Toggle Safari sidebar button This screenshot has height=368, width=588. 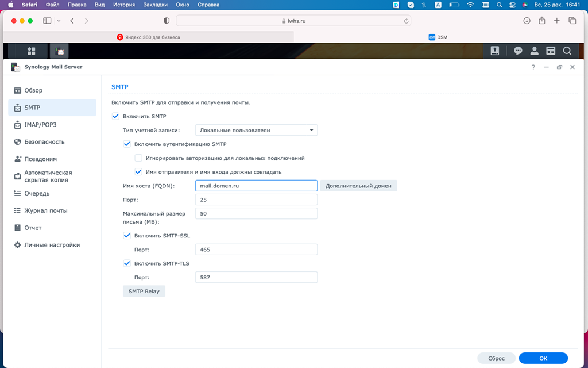tap(47, 21)
